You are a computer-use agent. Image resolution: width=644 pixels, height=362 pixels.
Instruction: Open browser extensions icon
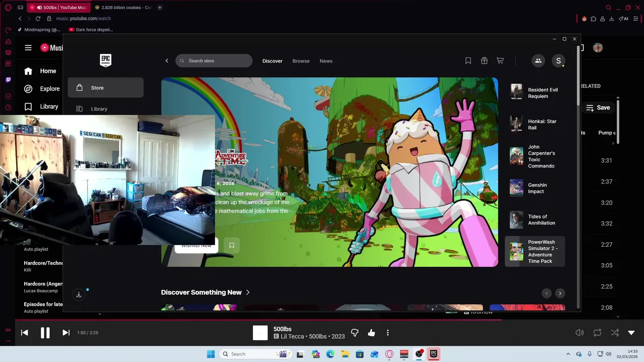[x=594, y=19]
